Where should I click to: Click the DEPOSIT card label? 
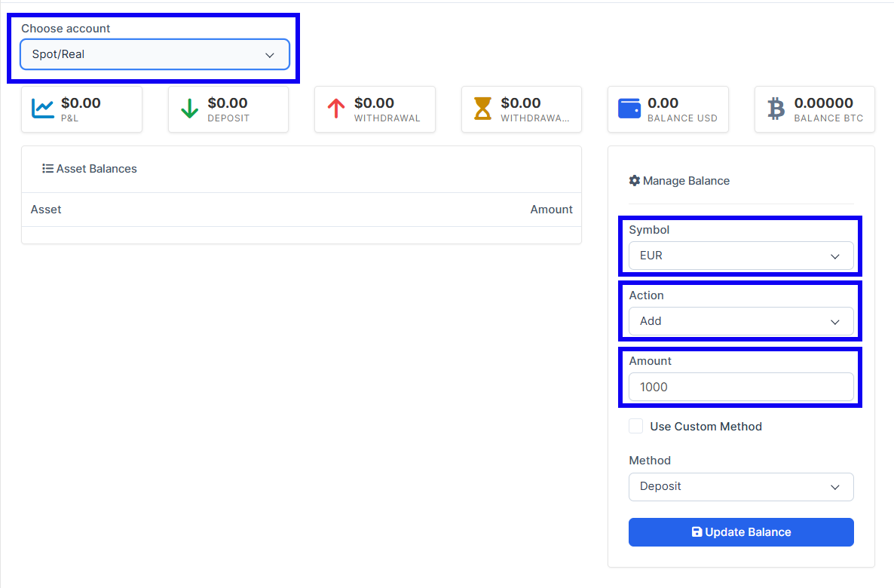click(228, 118)
